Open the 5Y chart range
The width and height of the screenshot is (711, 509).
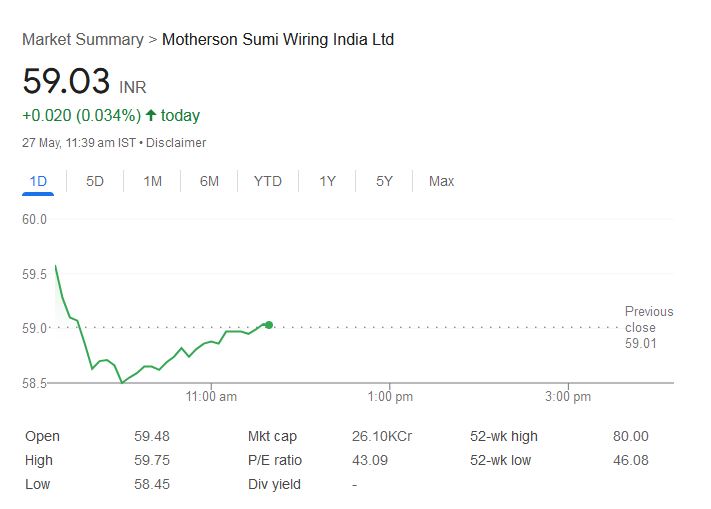(x=384, y=181)
